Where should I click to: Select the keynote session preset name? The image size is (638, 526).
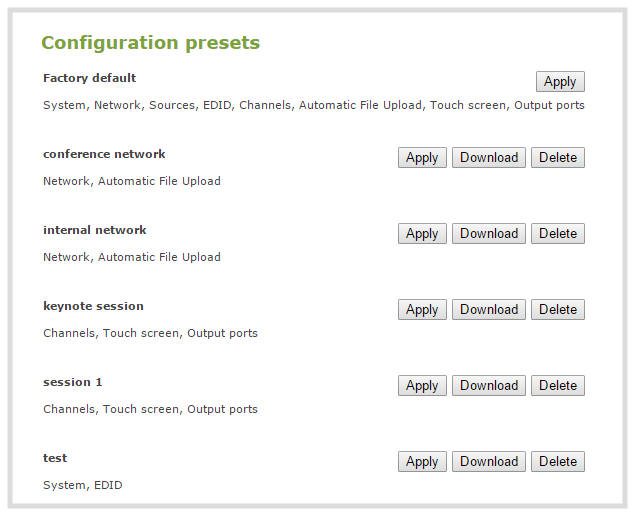tap(93, 306)
